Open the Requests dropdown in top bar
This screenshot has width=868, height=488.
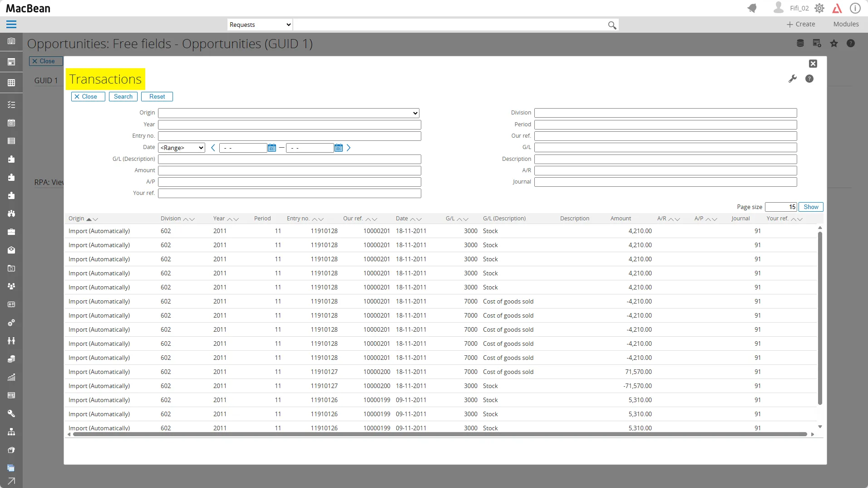click(x=260, y=25)
